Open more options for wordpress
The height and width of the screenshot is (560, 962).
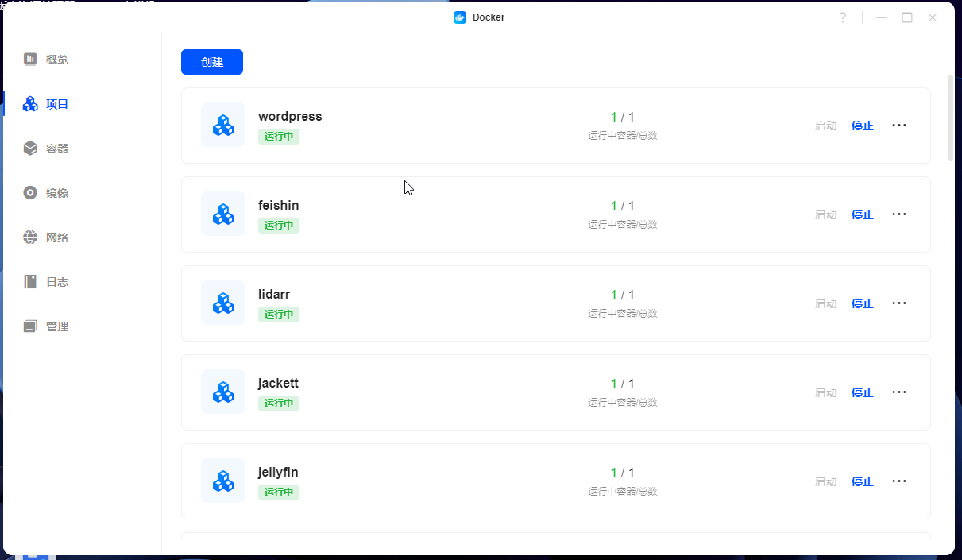click(x=899, y=126)
